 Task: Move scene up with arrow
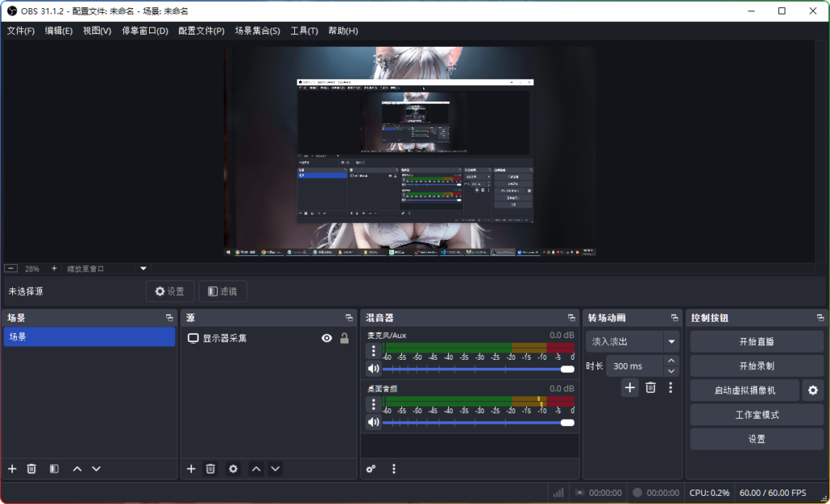click(x=77, y=468)
